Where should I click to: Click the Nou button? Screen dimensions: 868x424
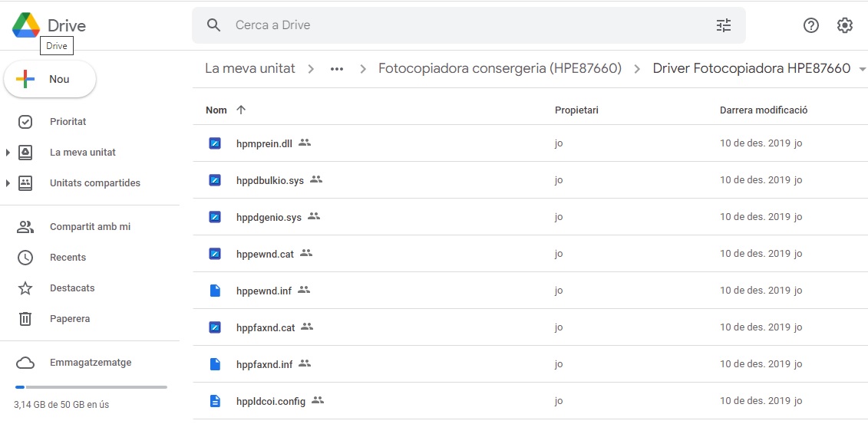click(50, 80)
